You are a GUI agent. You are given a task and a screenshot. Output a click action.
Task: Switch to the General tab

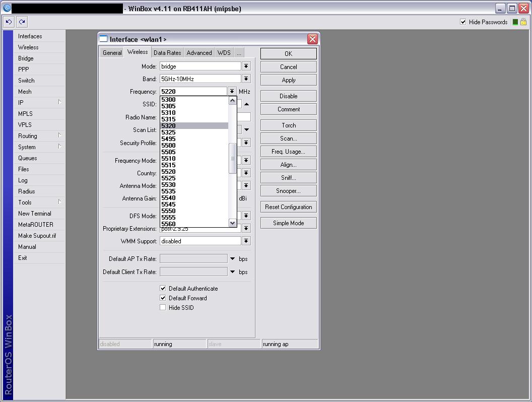point(112,52)
